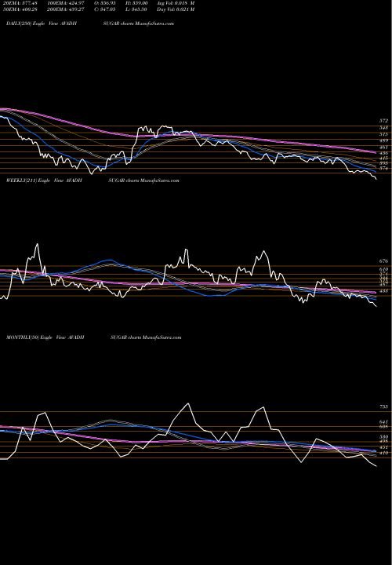This screenshot has height=565, width=392.
Task: Click the 50EMA value readout
Action: pyautogui.click(x=19, y=9)
